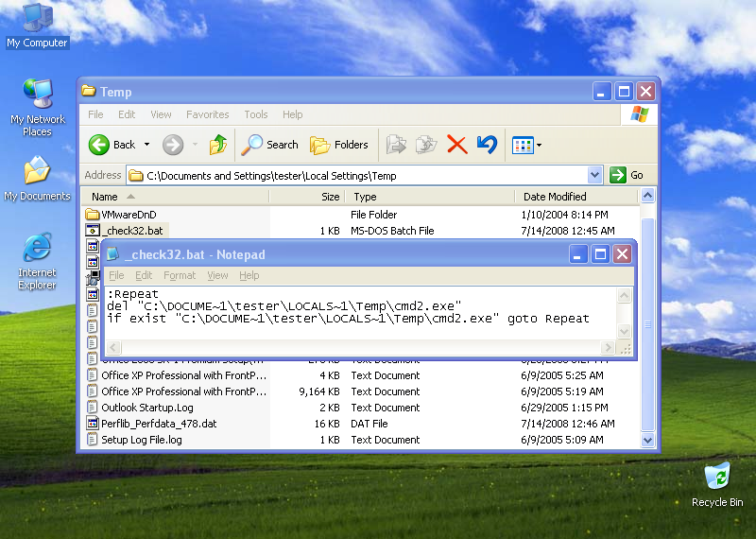Open Tools menu in Temp window
The width and height of the screenshot is (756, 539).
pyautogui.click(x=255, y=114)
